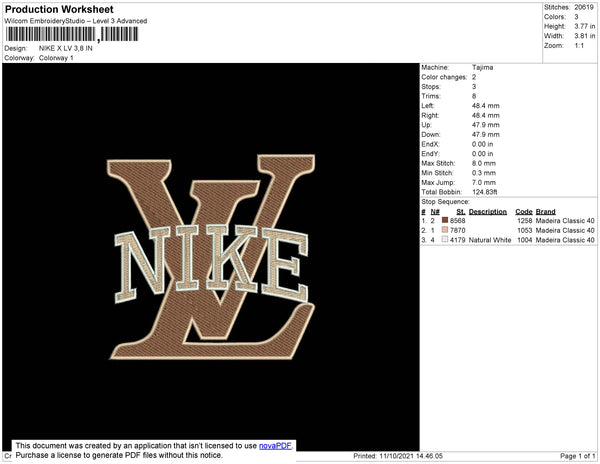Click the 'Stop Sequence:' heading
600x464 pixels.
445,202
